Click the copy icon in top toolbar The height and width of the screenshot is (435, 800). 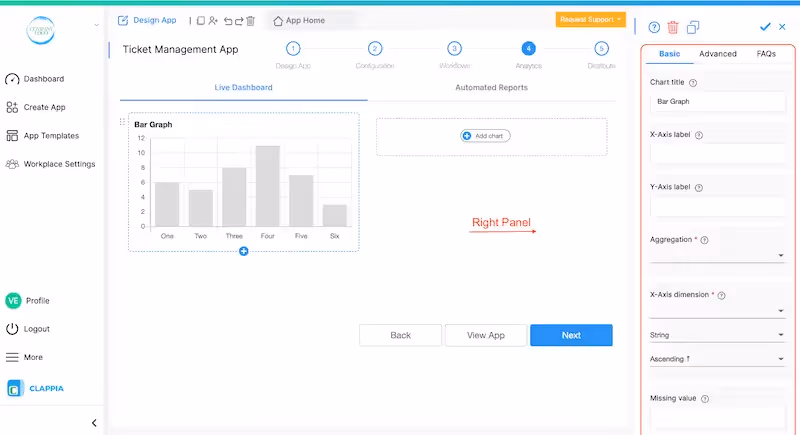tap(201, 21)
